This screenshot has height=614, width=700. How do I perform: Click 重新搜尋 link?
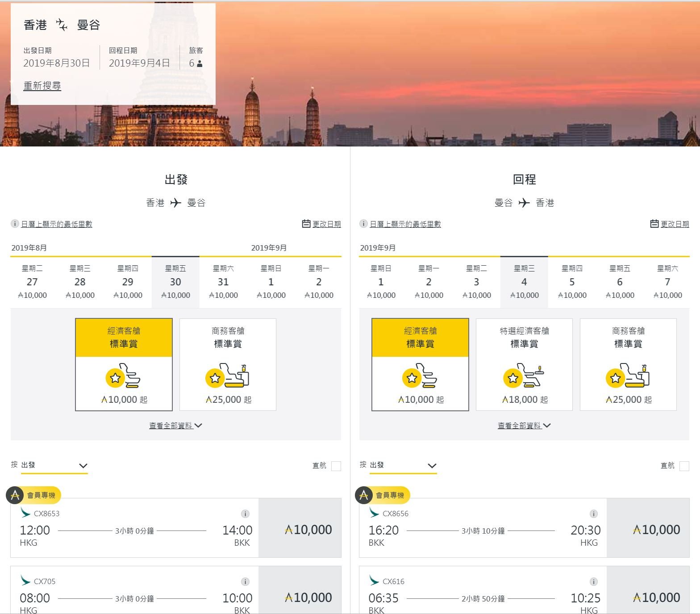pos(42,86)
